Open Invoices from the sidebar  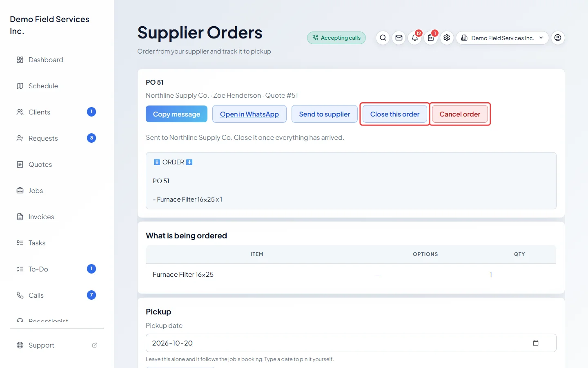(57, 217)
